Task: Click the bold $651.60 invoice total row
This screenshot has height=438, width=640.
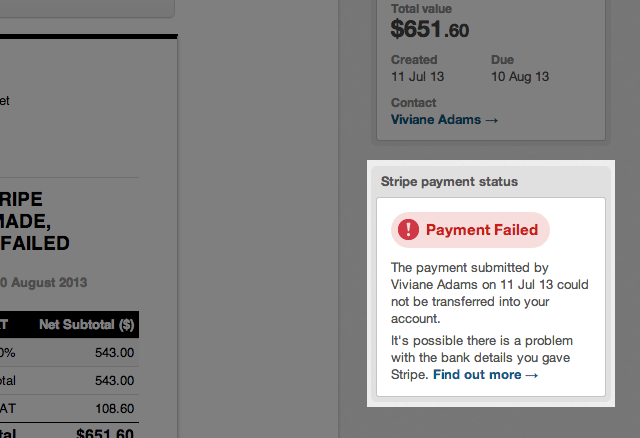Action: point(105,432)
